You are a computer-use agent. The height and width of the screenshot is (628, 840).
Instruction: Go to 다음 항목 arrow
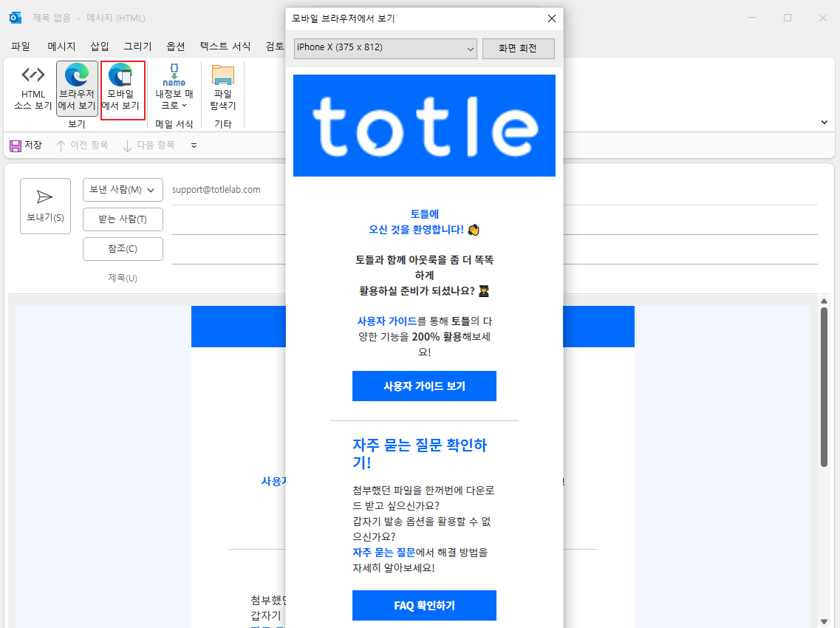pos(127,146)
